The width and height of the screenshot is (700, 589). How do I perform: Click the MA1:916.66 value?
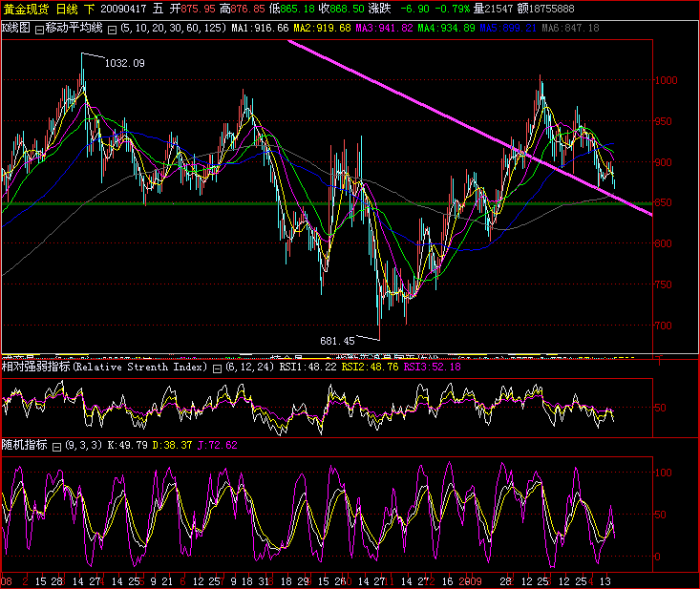click(x=260, y=28)
